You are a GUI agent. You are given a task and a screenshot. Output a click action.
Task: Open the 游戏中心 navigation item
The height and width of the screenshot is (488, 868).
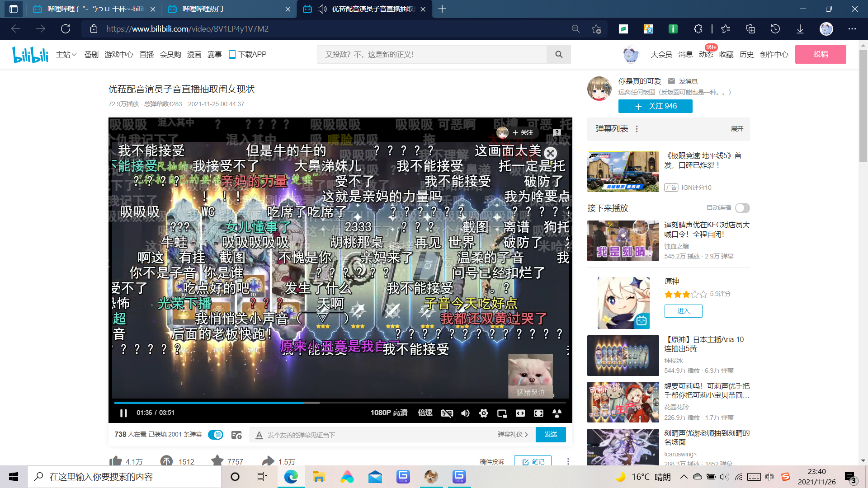point(119,54)
